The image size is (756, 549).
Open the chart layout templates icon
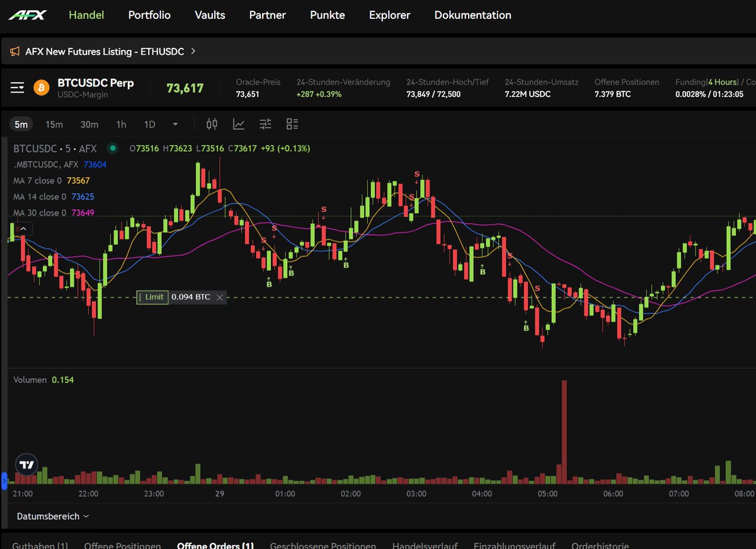[292, 124]
